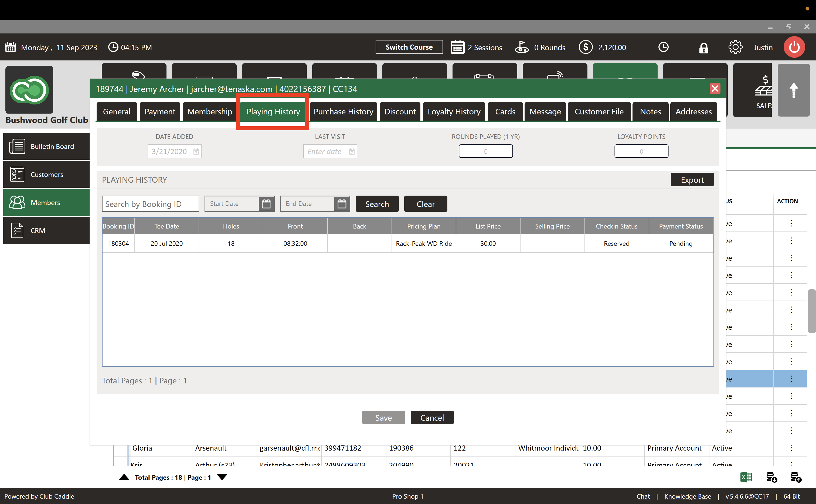The width and height of the screenshot is (816, 504).
Task: Open the Loyalty History tab
Action: coord(454,112)
